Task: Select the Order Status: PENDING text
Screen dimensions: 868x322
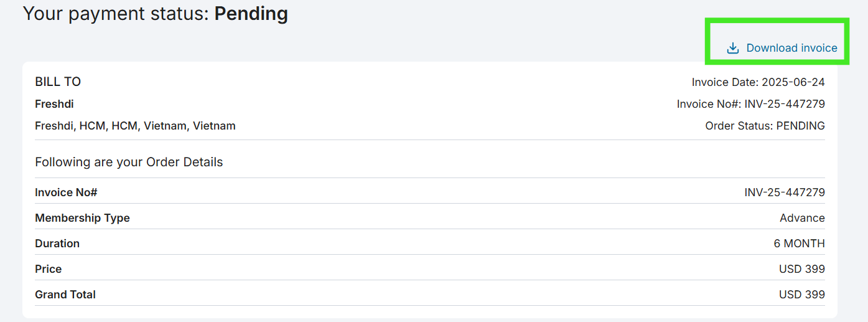Action: click(765, 126)
